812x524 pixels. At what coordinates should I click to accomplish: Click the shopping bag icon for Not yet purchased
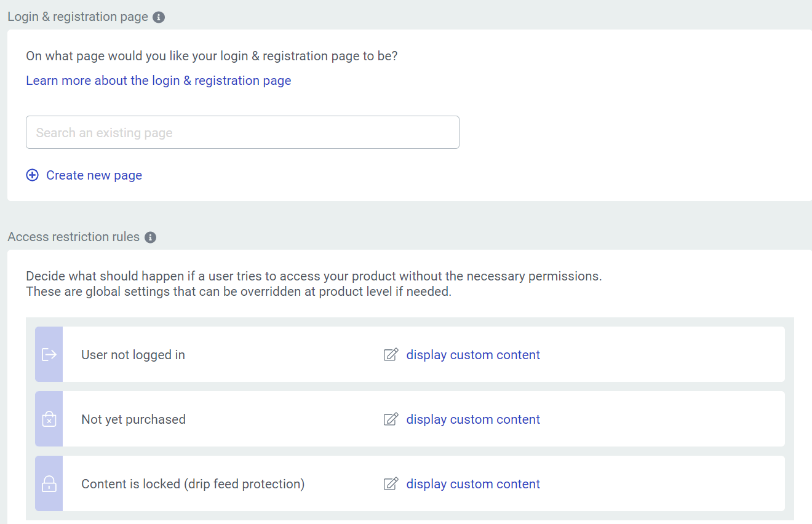49,419
